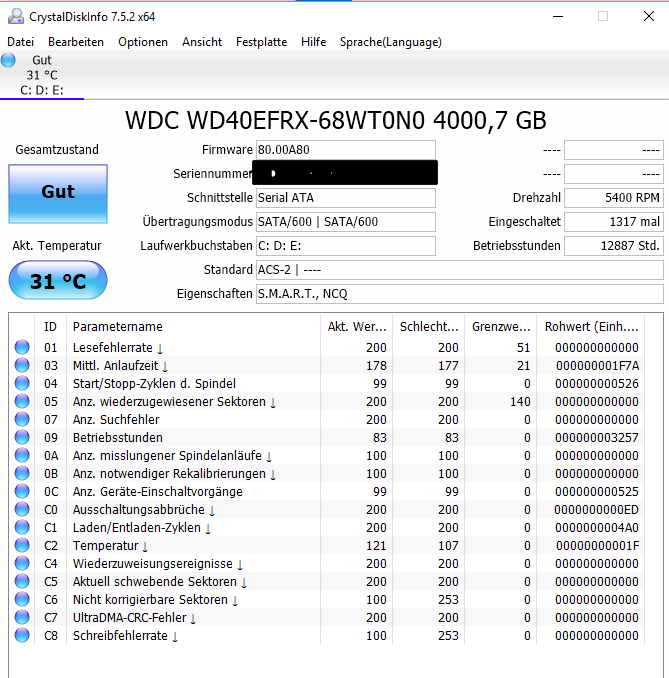Open the Optionen menu
The width and height of the screenshot is (669, 678).
tap(143, 42)
